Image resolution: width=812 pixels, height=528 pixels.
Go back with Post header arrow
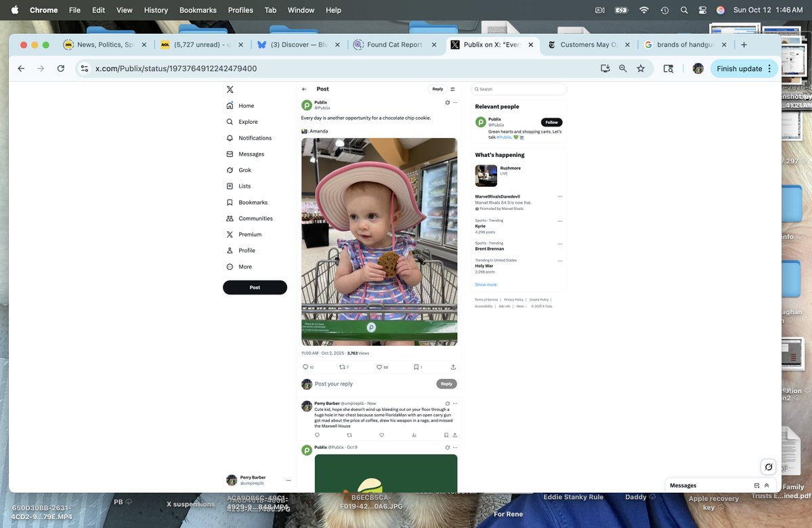(305, 89)
